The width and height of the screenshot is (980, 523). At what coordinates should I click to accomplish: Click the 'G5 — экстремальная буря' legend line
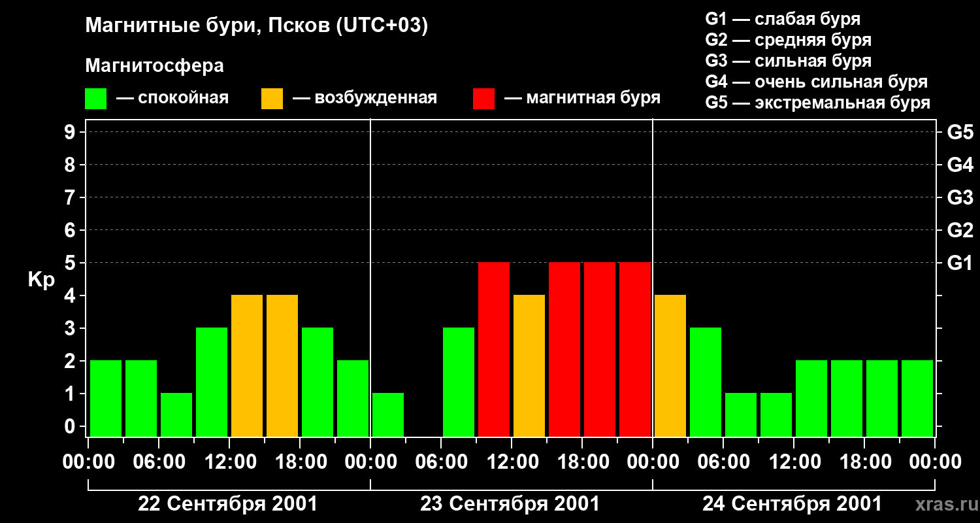point(818,103)
